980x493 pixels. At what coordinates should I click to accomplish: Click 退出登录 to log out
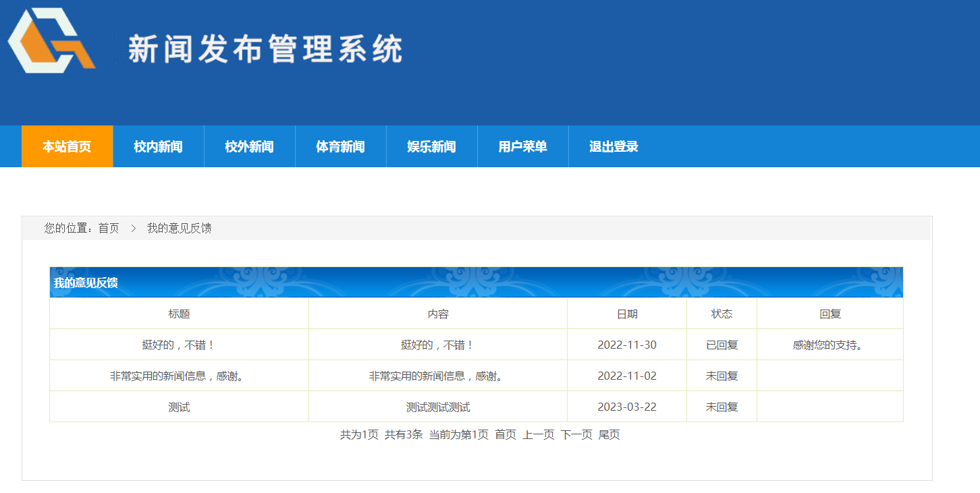614,146
